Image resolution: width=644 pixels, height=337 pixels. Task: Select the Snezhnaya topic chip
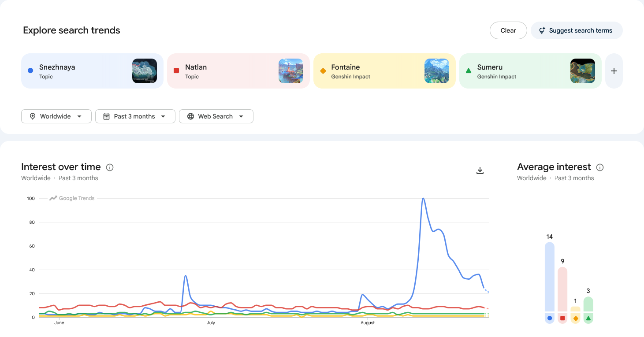point(92,71)
